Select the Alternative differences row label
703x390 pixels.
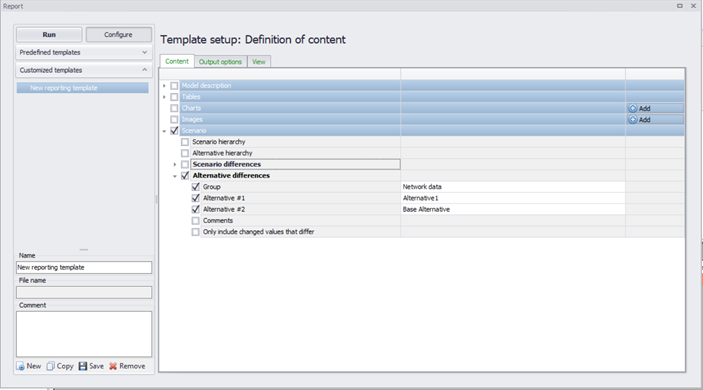pos(231,176)
